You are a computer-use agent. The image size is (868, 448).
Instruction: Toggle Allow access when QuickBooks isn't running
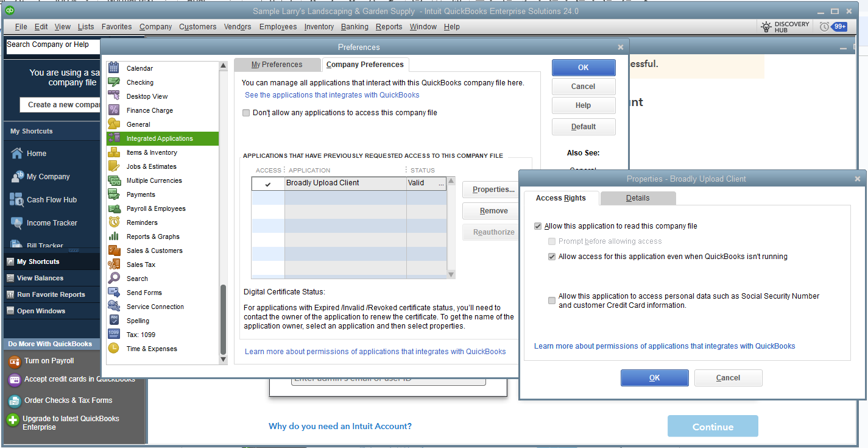[x=552, y=257]
